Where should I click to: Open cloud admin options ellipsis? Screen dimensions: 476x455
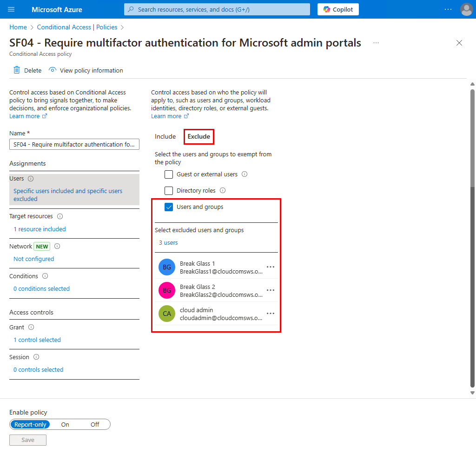(271, 313)
